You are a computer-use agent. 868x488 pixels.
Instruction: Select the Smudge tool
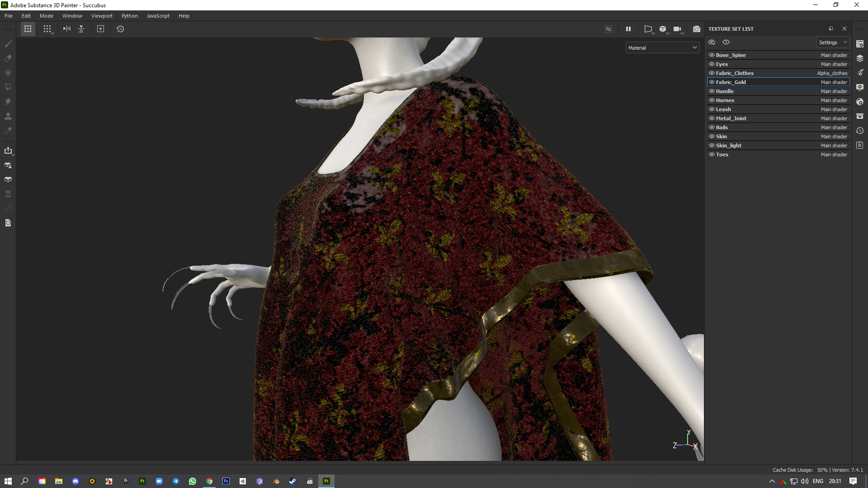click(x=8, y=102)
